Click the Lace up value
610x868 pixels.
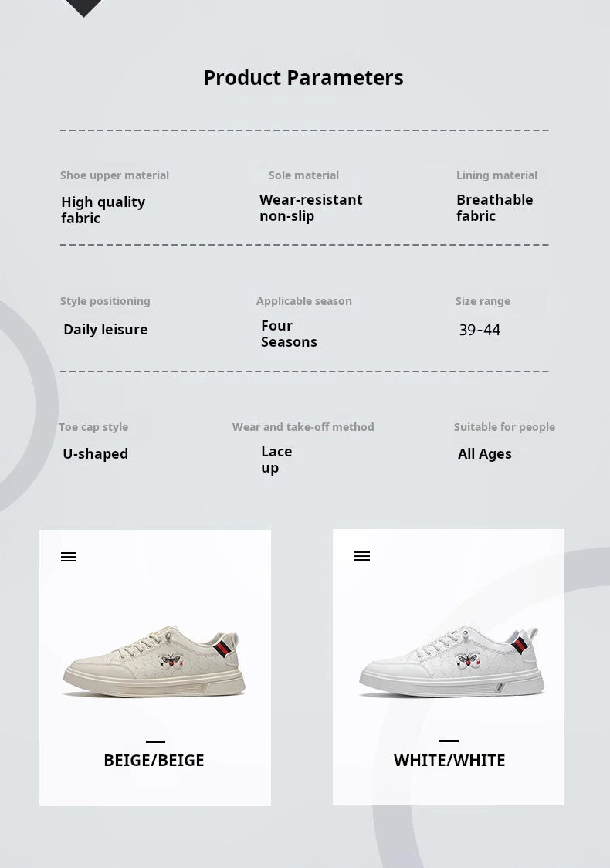click(276, 459)
